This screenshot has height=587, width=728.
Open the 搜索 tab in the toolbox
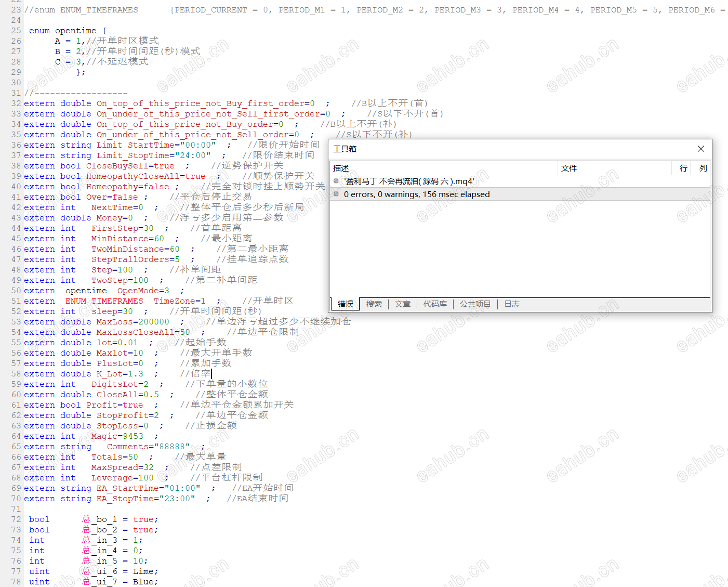374,304
